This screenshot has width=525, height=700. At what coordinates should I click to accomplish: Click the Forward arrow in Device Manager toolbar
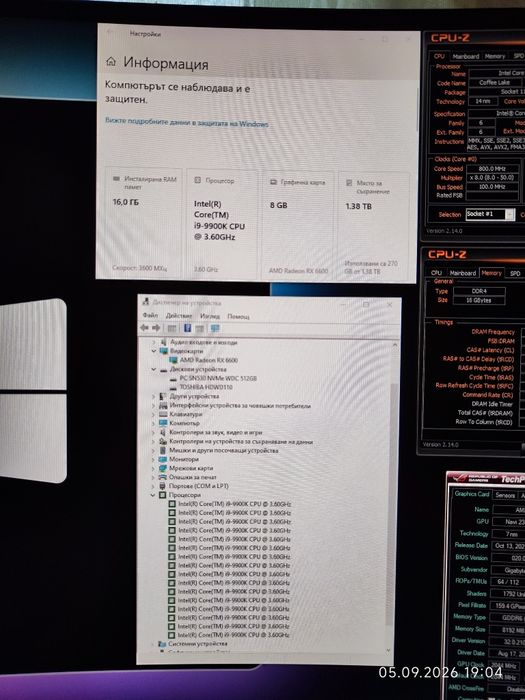coord(156,328)
